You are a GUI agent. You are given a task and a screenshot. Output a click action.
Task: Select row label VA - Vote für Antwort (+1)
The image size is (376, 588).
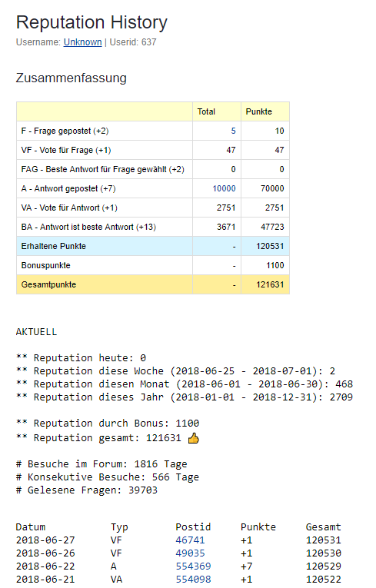(x=69, y=208)
